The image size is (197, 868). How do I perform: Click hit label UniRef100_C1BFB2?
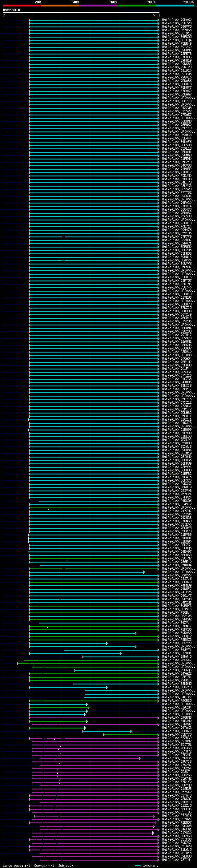pos(177,474)
